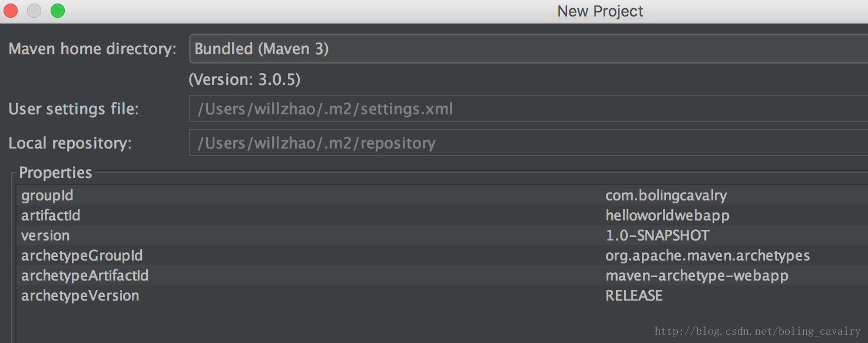Click the RELEASE value cell

634,296
